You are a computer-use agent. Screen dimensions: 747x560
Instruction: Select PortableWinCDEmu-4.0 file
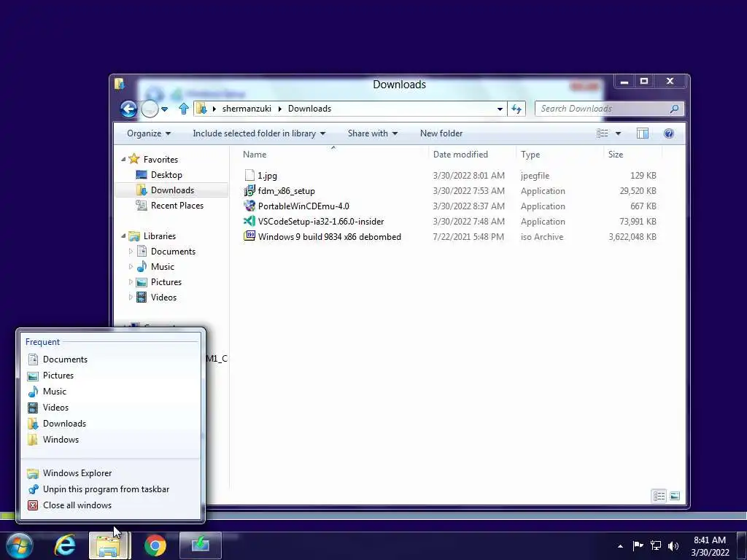303,206
